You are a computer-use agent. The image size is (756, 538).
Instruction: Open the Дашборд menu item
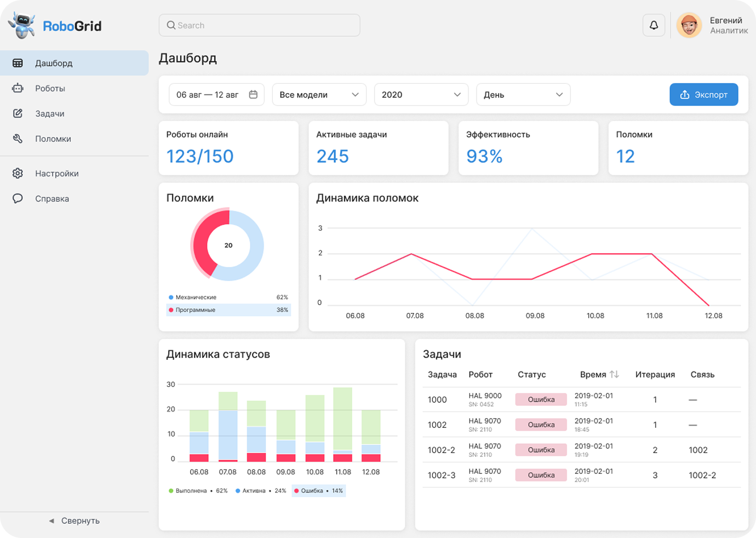(75, 63)
